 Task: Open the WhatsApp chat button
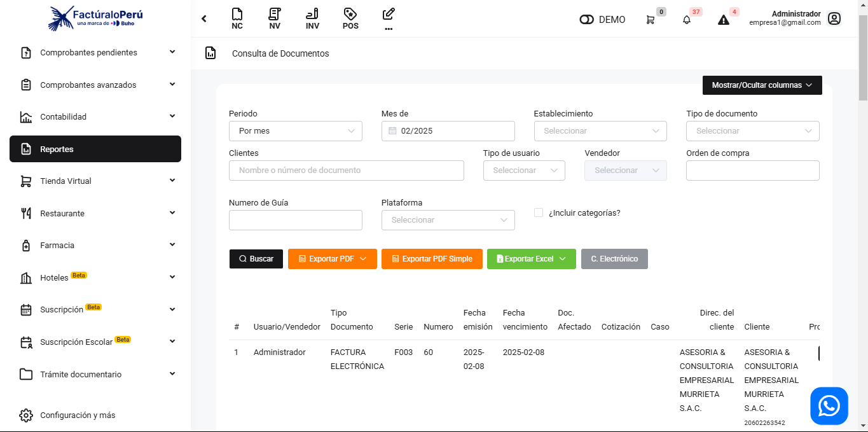coord(829,406)
